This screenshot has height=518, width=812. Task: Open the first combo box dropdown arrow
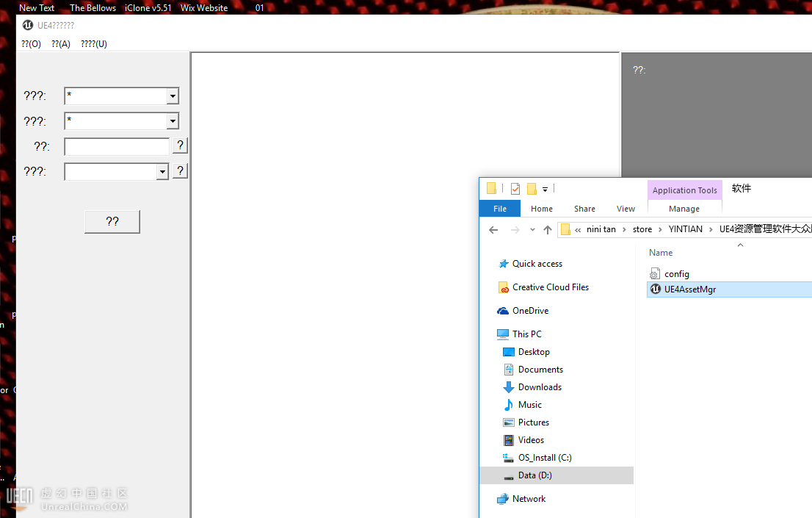pos(173,96)
